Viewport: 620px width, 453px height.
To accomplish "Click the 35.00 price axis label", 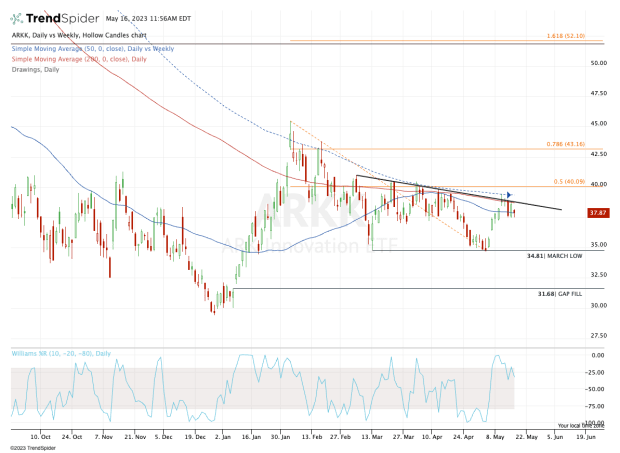I will tap(599, 244).
